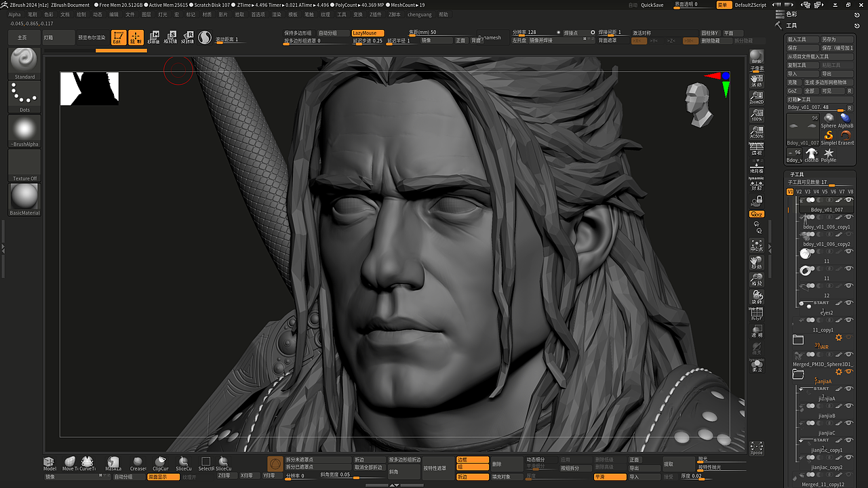Open the BasicMaterial selector
Screen dimensions: 868x488
pyautogui.click(x=24, y=199)
